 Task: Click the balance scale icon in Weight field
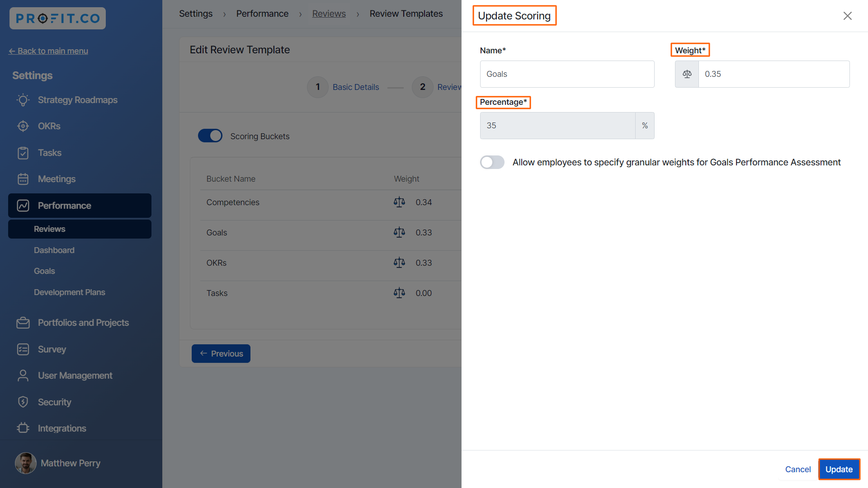tap(687, 74)
